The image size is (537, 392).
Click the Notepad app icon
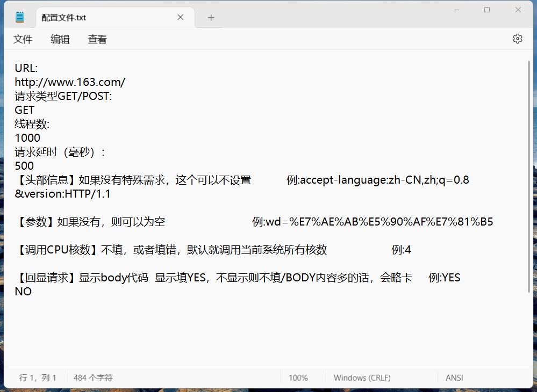pos(20,17)
